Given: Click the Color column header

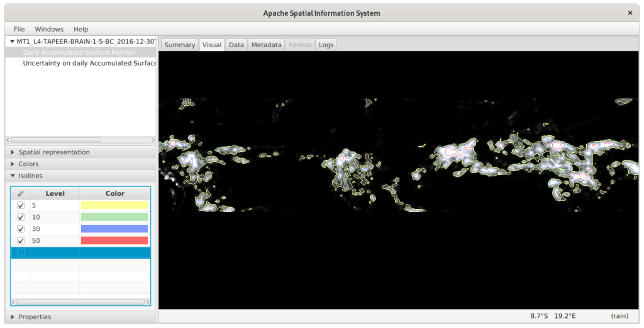Looking at the screenshot, I should point(115,193).
